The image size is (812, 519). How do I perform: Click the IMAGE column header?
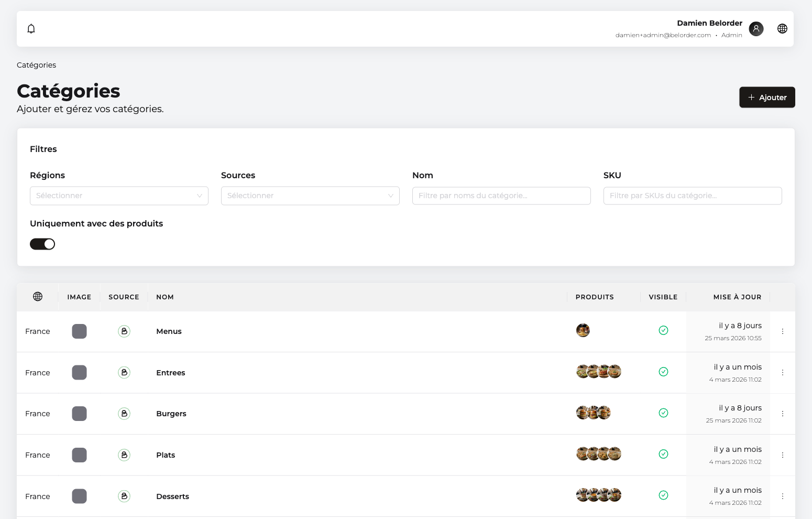coord(79,297)
